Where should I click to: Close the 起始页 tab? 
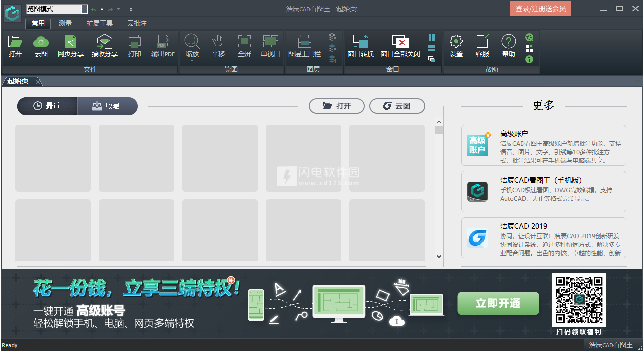39,81
